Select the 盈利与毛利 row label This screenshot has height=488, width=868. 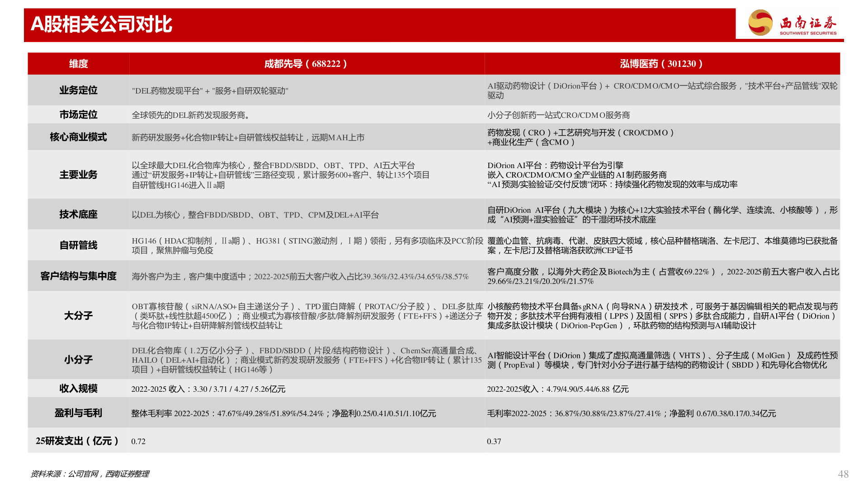(x=78, y=413)
